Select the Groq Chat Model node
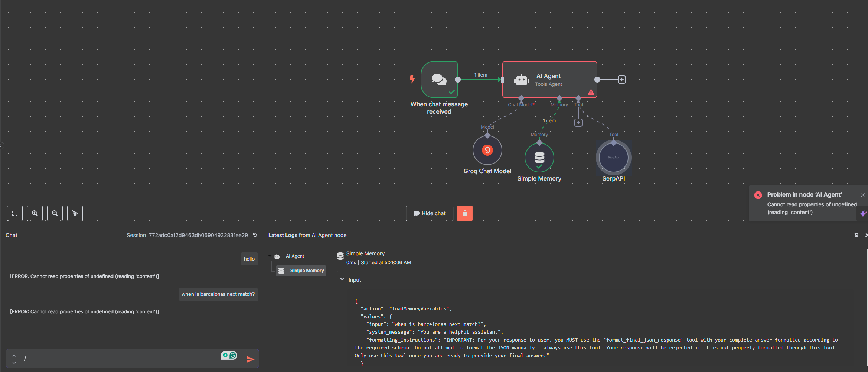 pyautogui.click(x=487, y=150)
